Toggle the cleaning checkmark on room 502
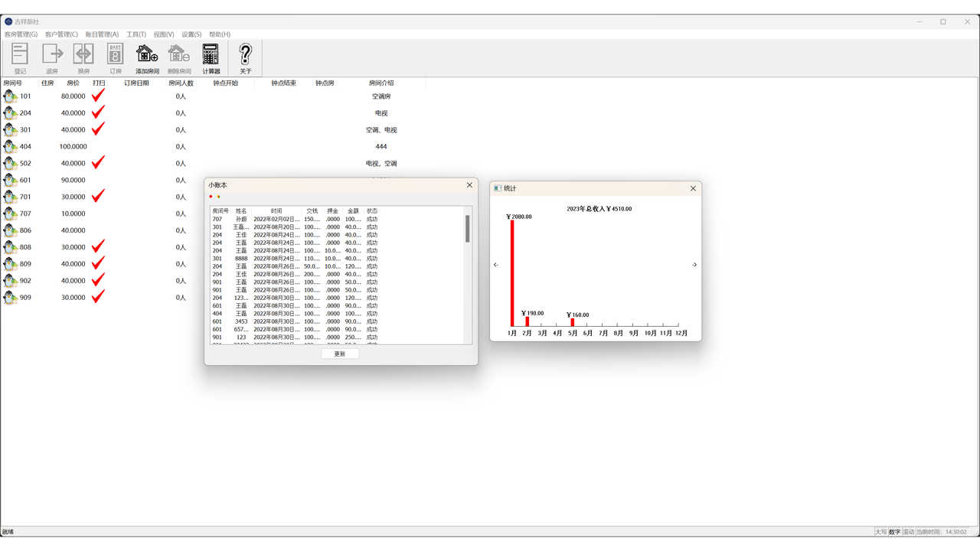 (x=98, y=163)
